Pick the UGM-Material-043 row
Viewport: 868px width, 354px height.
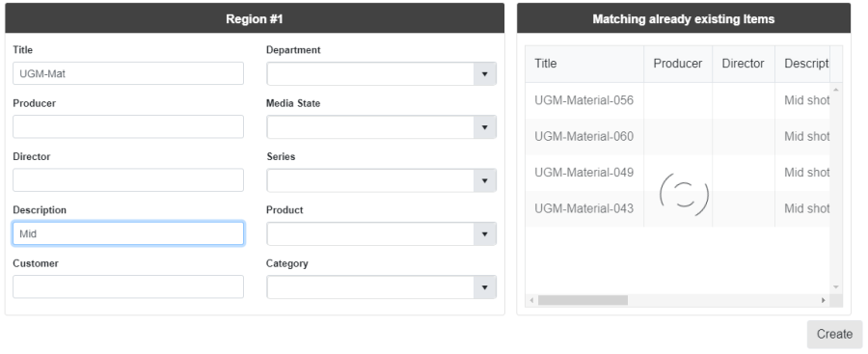[678, 208]
